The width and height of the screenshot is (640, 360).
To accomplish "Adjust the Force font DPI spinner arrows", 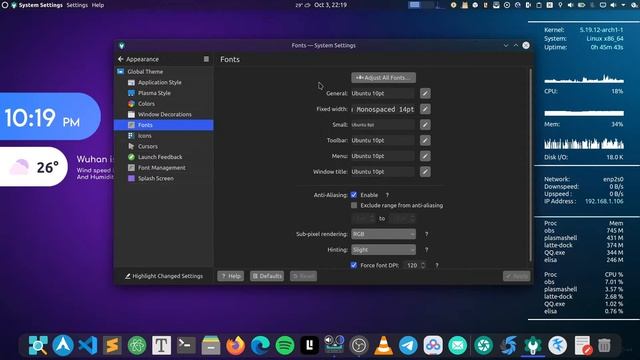I will 423,265.
